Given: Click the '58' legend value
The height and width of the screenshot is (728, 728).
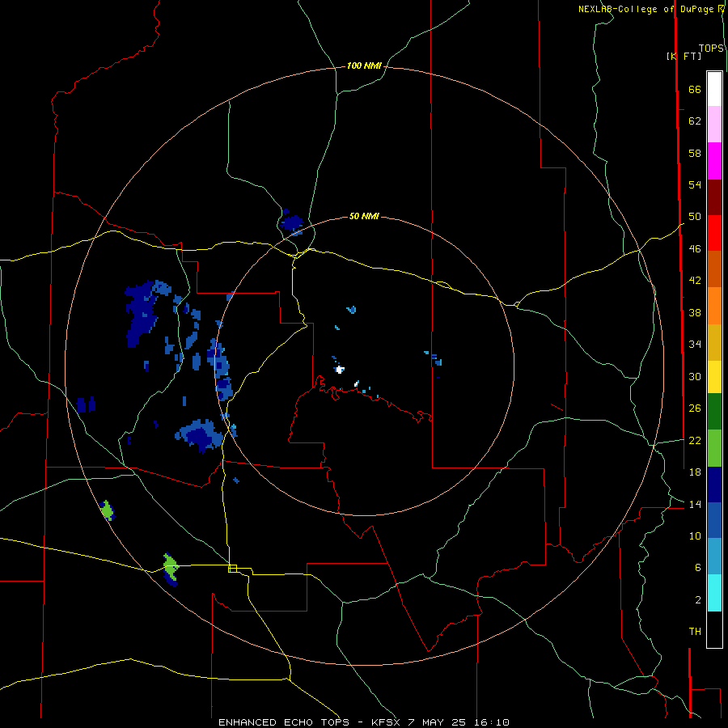Looking at the screenshot, I should (x=695, y=153).
